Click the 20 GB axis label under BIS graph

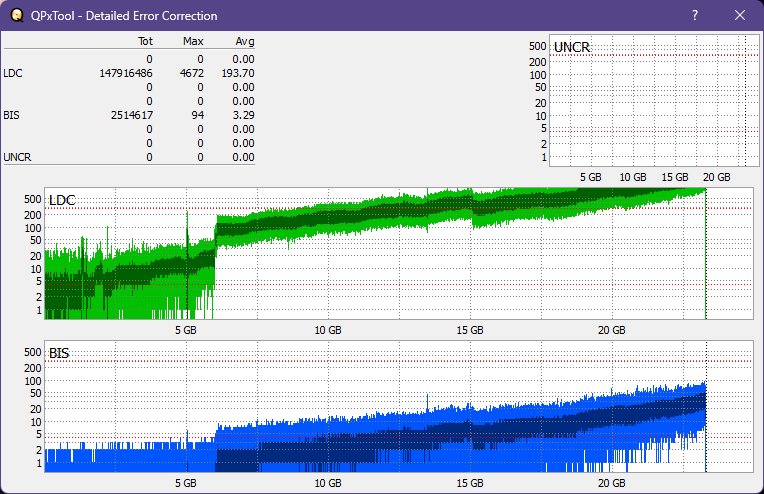611,482
